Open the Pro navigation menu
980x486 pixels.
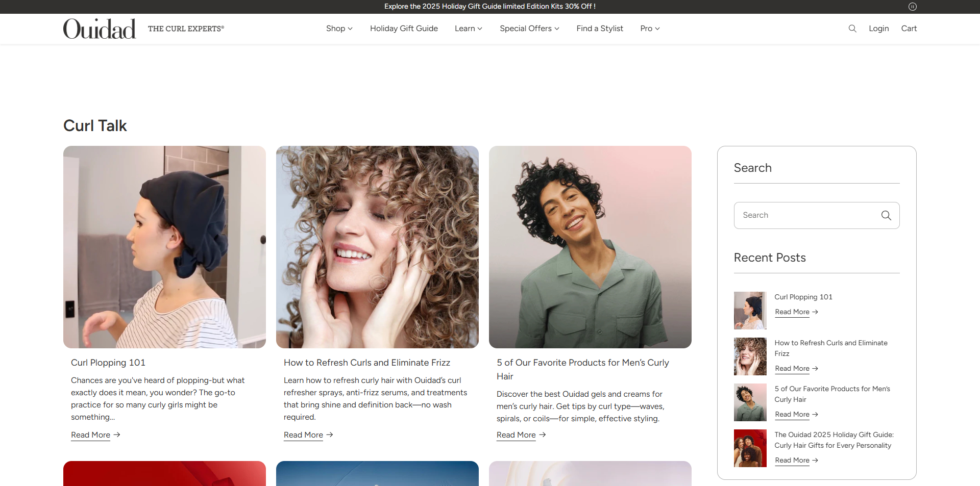(x=649, y=29)
